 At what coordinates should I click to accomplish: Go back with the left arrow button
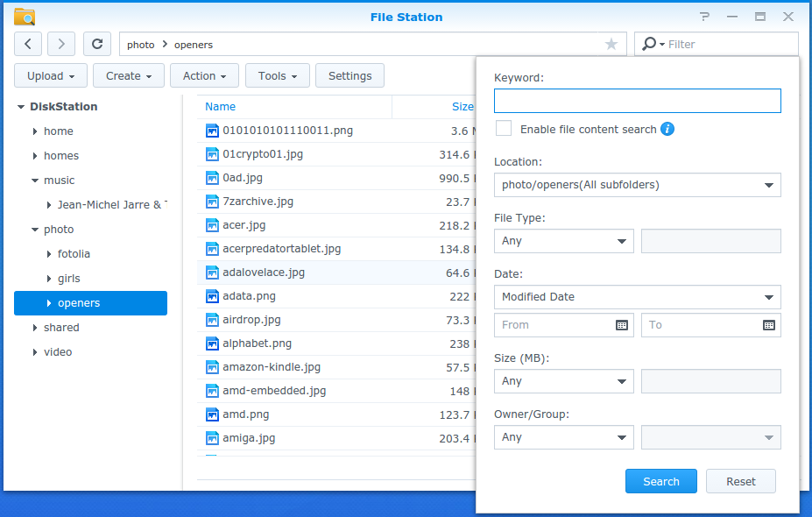coord(28,44)
